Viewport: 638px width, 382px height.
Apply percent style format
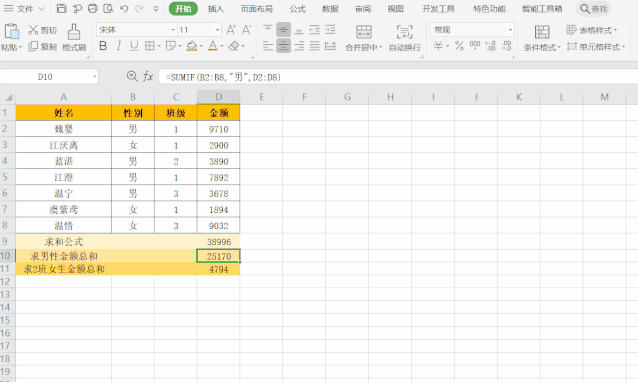(459, 46)
